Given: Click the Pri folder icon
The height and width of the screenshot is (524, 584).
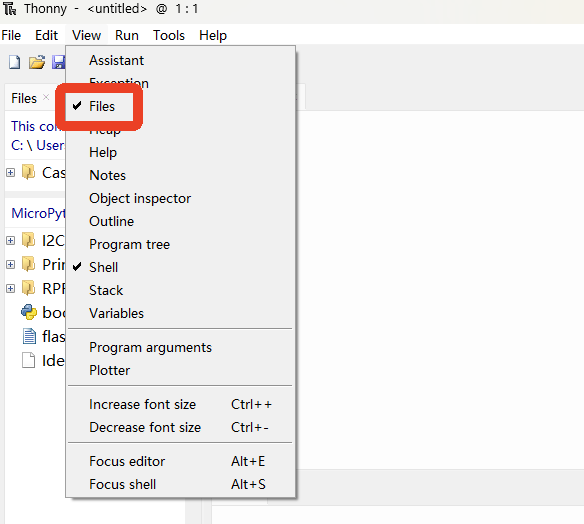Looking at the screenshot, I should point(28,264).
